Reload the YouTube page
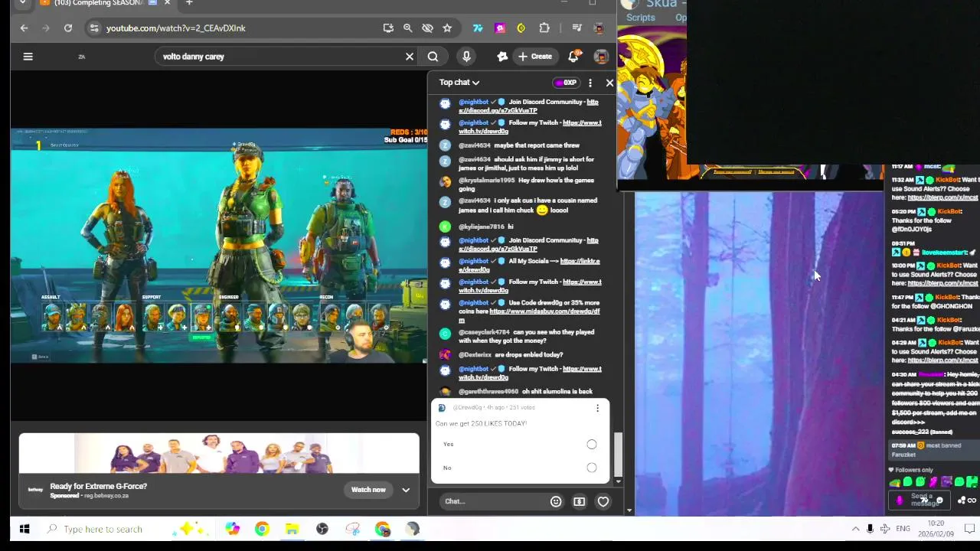The height and width of the screenshot is (551, 980). [x=68, y=28]
